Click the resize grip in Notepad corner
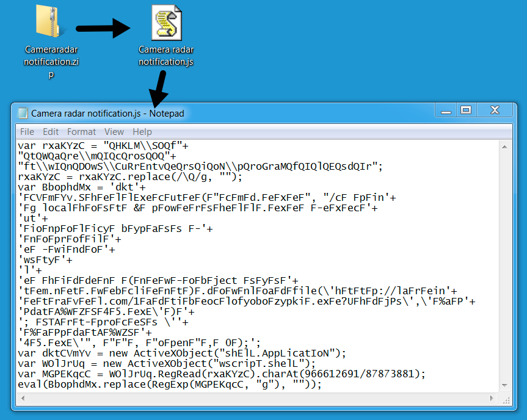 [x=506, y=399]
